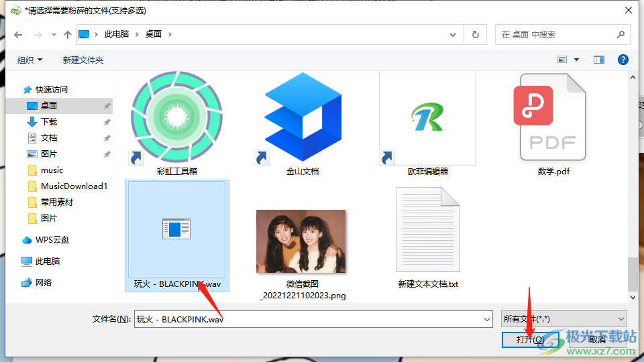Select 此电脑 in the address path
644x362 pixels.
point(117,34)
